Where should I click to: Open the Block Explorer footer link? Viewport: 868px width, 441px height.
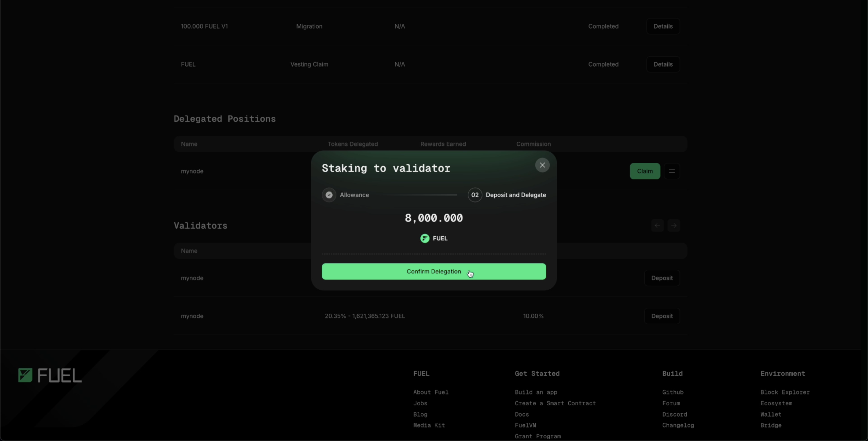click(x=784, y=392)
